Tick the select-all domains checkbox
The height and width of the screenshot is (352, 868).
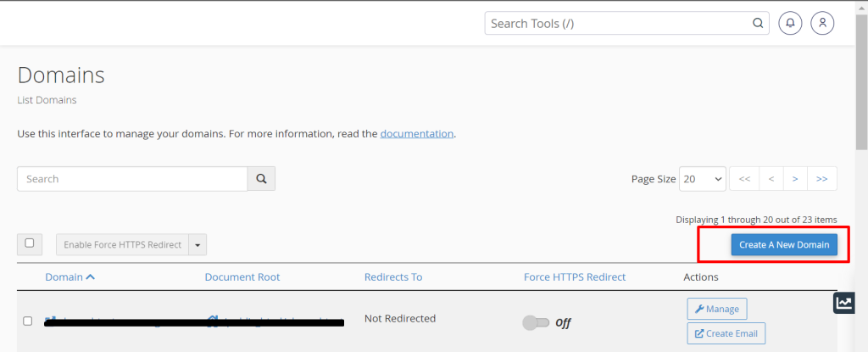pos(30,243)
